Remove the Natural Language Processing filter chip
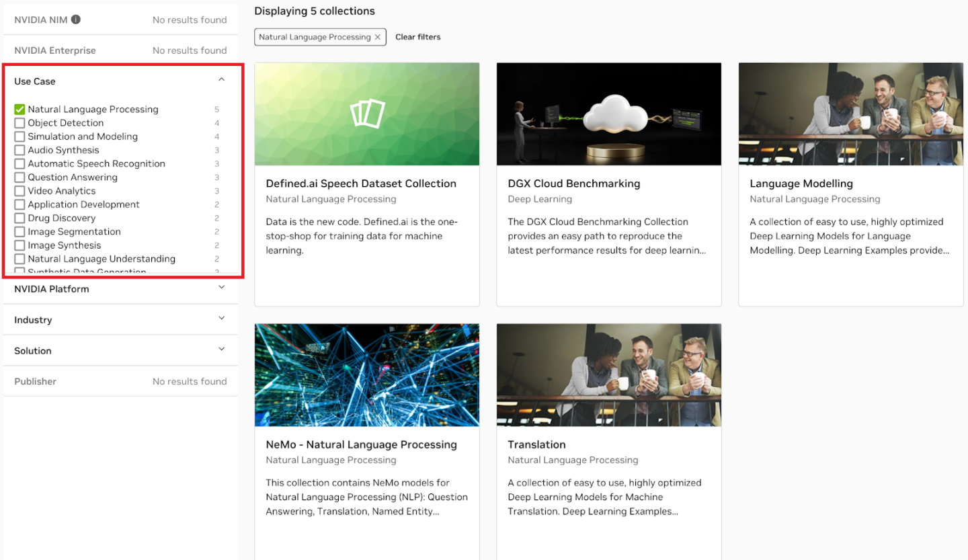 click(x=378, y=37)
